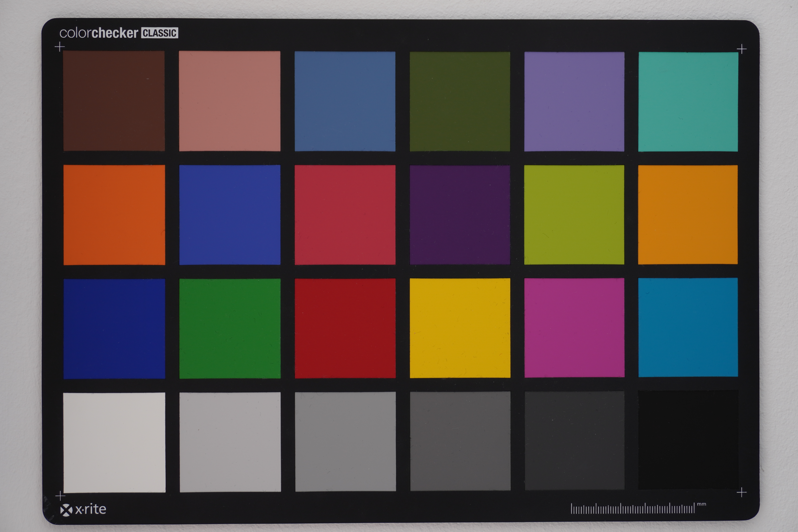The image size is (798, 532).
Task: Click the cyan color patch
Action: click(688, 327)
